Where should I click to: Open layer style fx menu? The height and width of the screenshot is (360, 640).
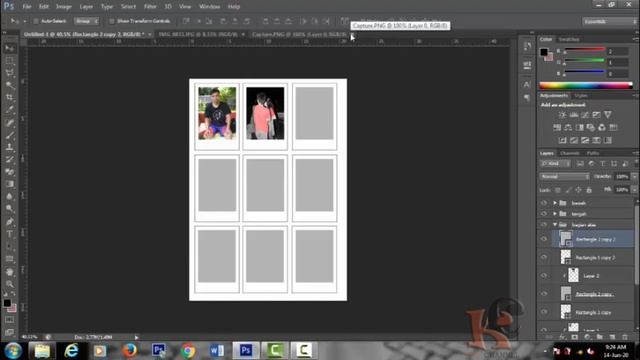[562, 337]
